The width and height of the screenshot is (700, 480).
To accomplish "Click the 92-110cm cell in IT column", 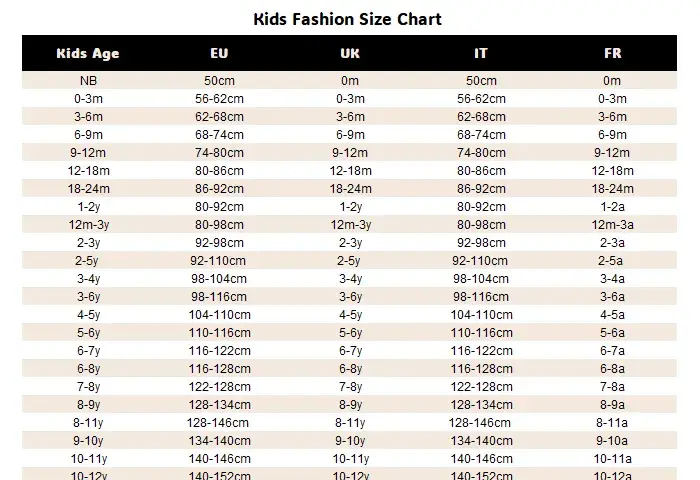I will [x=480, y=261].
